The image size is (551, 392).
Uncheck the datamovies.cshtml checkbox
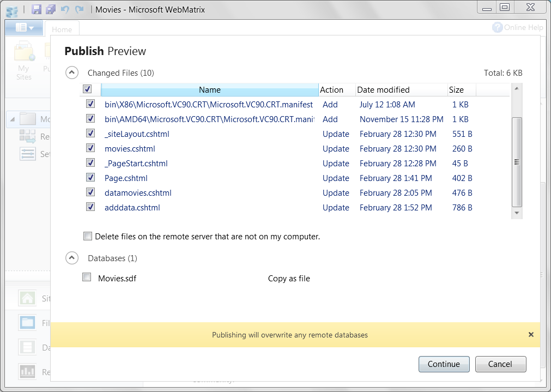coord(90,192)
